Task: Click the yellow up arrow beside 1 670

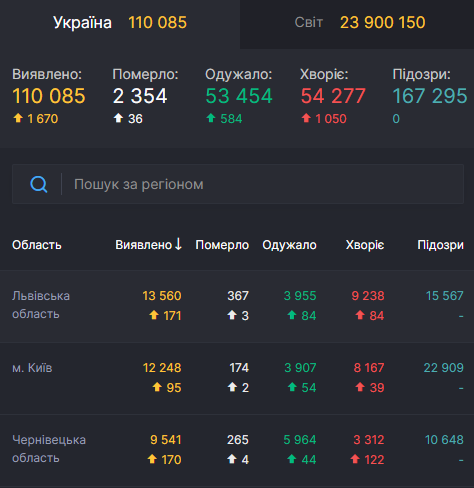Action: click(18, 118)
